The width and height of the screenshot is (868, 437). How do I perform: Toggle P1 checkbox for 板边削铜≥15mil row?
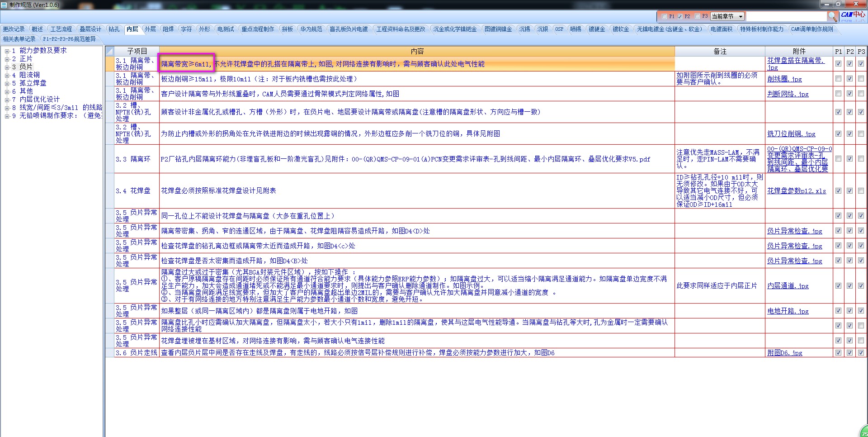[x=839, y=79]
